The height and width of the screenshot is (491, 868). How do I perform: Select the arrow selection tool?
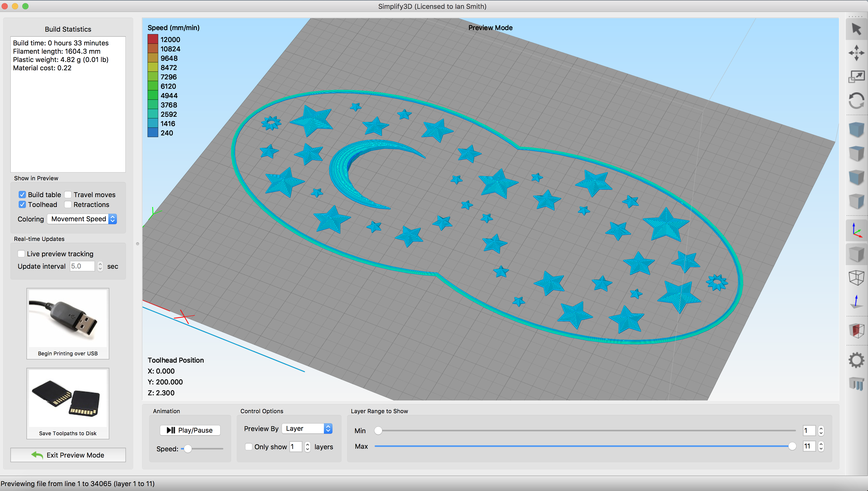pyautogui.click(x=856, y=29)
